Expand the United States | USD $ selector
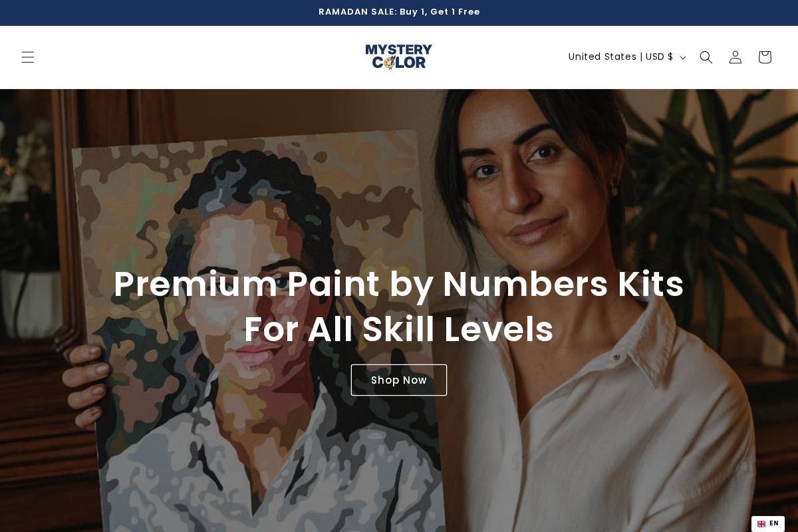Image resolution: width=798 pixels, height=532 pixels. (x=627, y=57)
